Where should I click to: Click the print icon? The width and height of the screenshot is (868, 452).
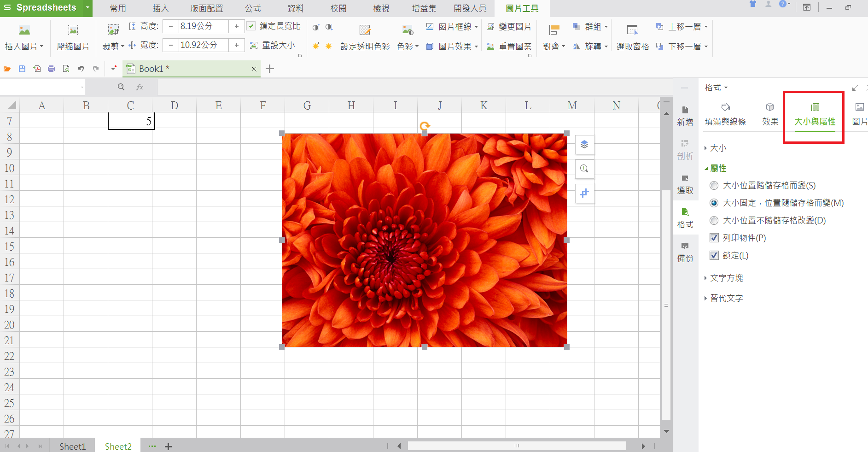(x=52, y=69)
